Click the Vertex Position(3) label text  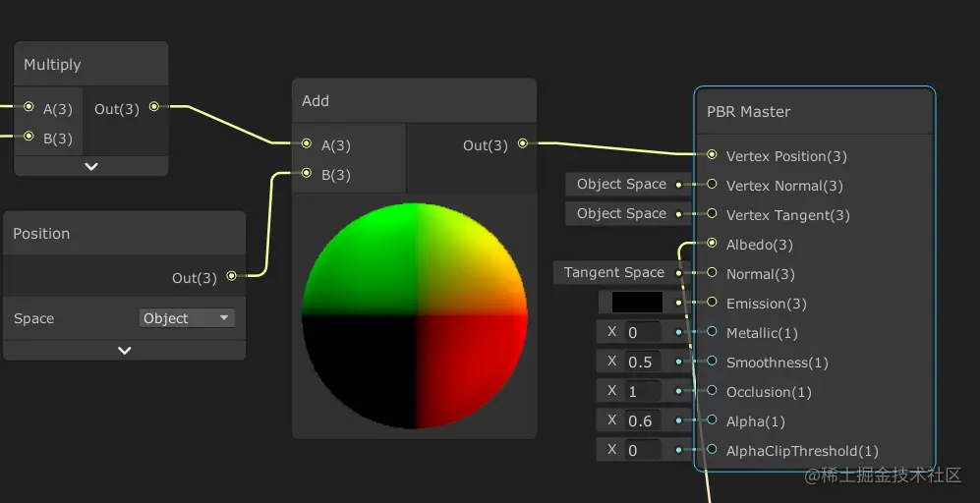786,156
